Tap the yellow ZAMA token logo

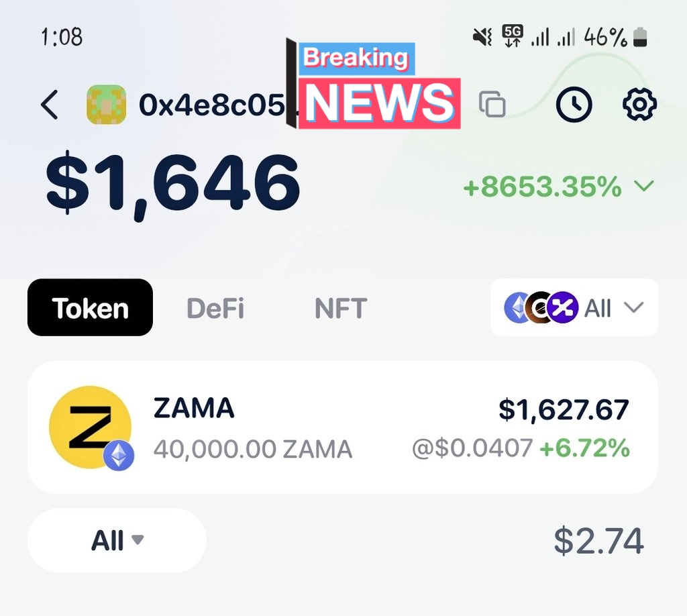[x=90, y=427]
